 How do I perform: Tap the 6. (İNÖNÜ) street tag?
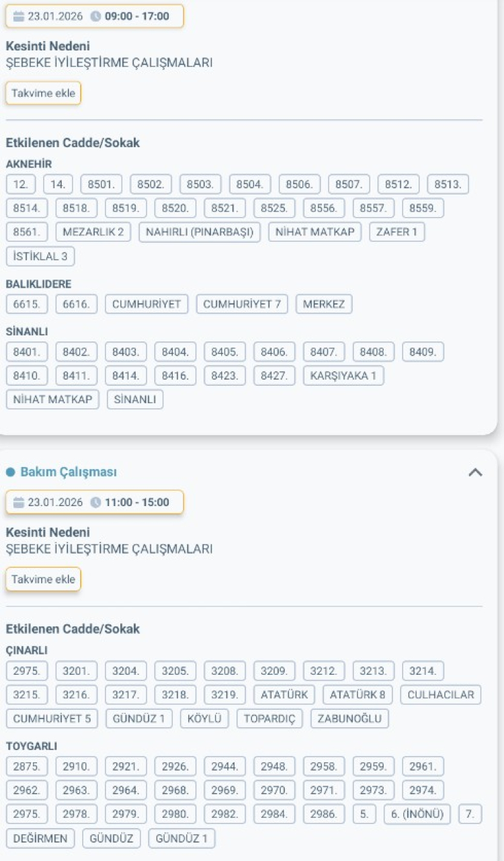tap(417, 815)
